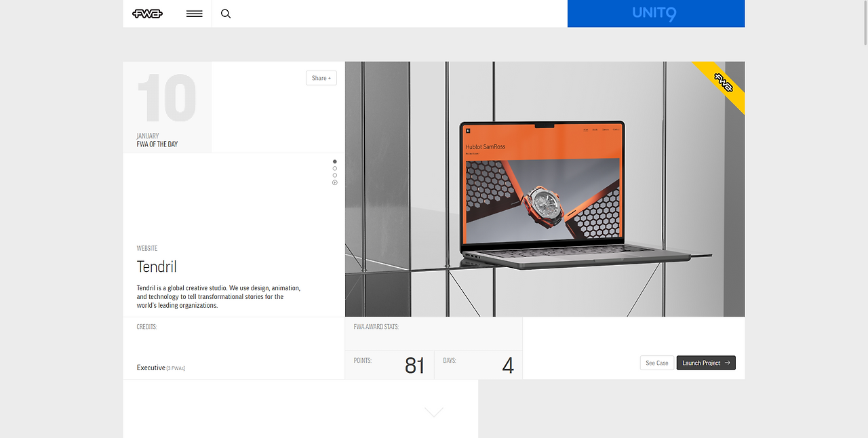Open the Tendril project title

pyautogui.click(x=157, y=266)
